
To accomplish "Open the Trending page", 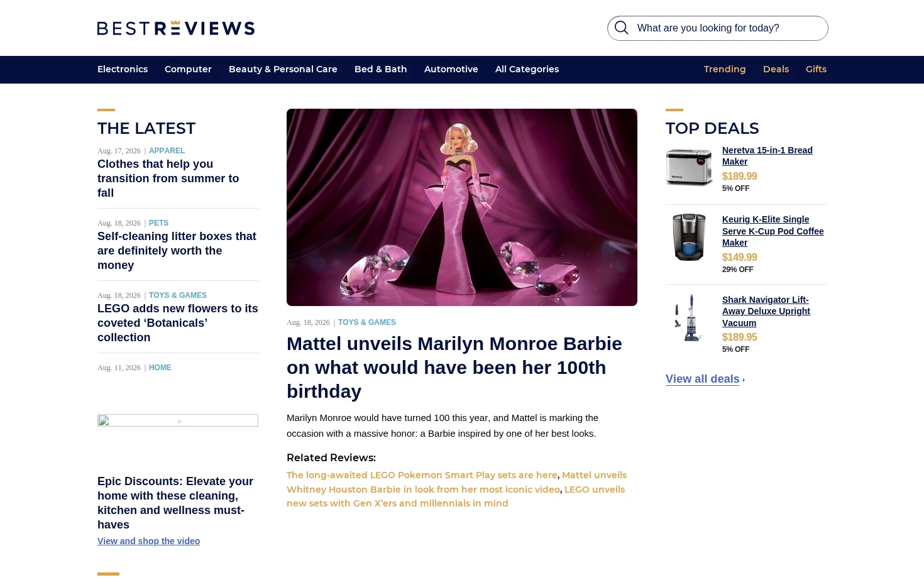I will pyautogui.click(x=725, y=69).
